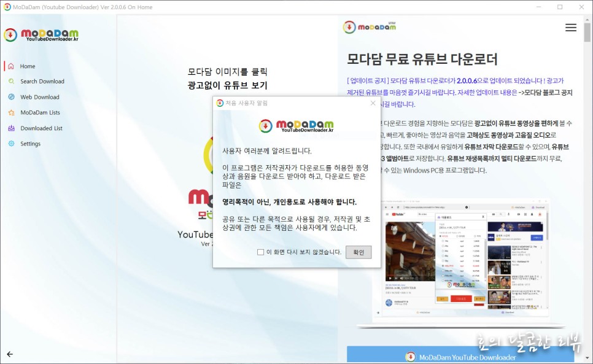Click the back arrow at bottom left
The height and width of the screenshot is (364, 593).
9,354
